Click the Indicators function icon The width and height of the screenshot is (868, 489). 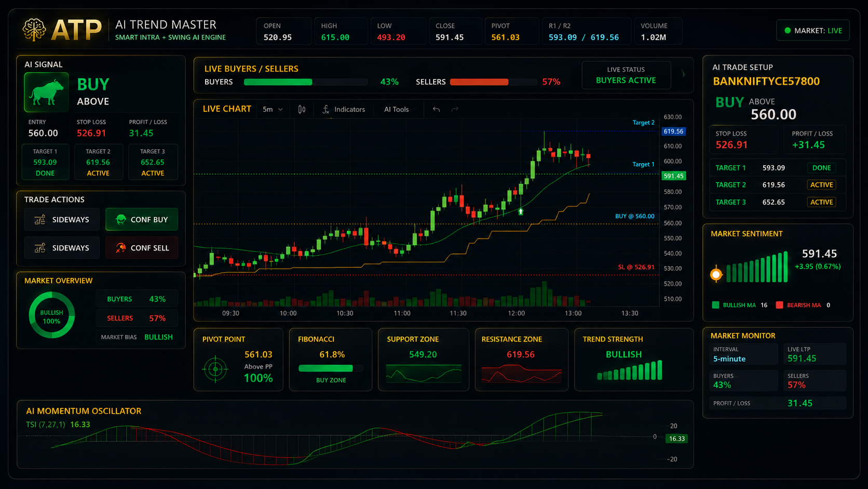tap(325, 109)
